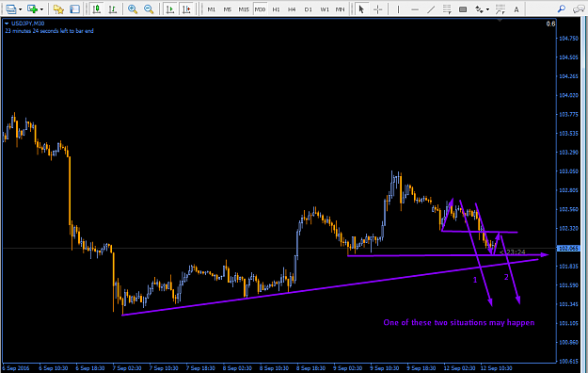588x373 pixels.
Task: Expand the profiles dropdown arrow
Action: click(41, 9)
